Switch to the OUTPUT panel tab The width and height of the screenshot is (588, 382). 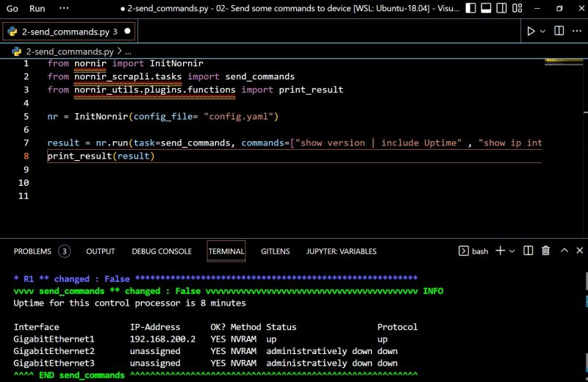click(101, 251)
